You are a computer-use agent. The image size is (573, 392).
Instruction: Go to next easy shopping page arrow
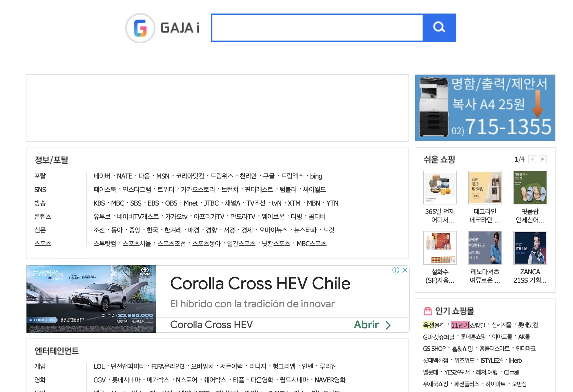pos(543,159)
